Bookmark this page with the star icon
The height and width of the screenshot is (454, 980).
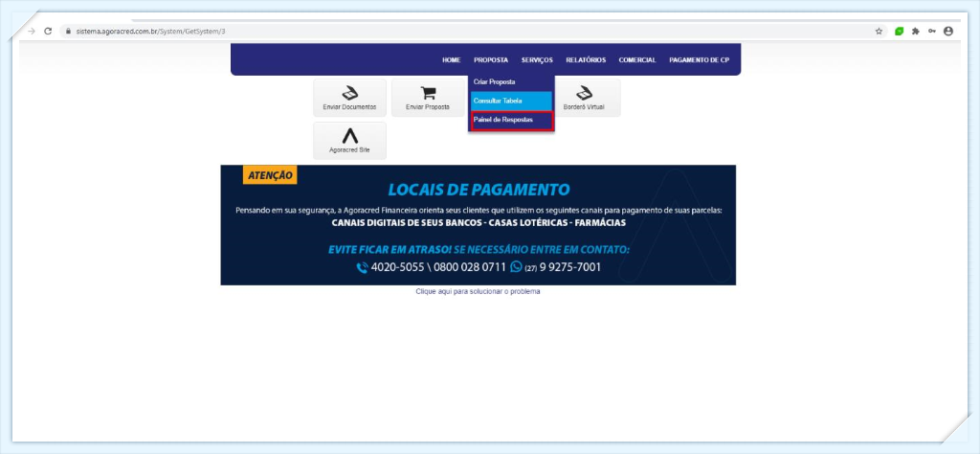pos(879,32)
